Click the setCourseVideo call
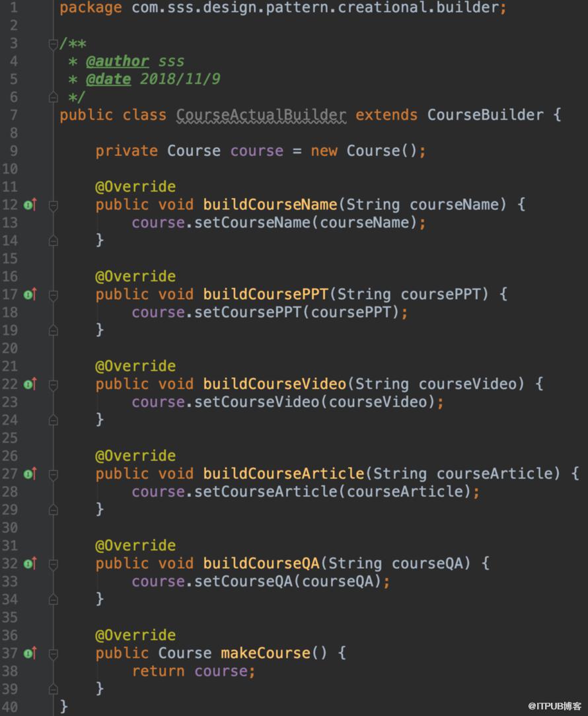The width and height of the screenshot is (588, 716). [257, 402]
